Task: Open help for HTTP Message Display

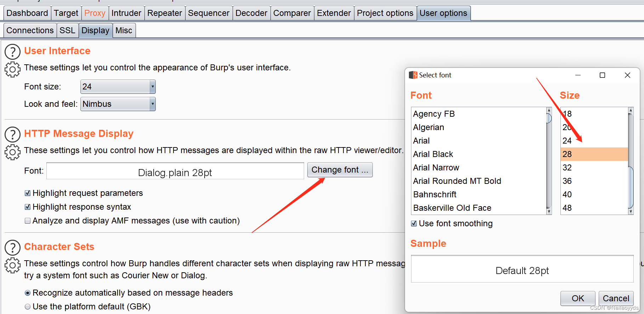Action: pos(12,134)
